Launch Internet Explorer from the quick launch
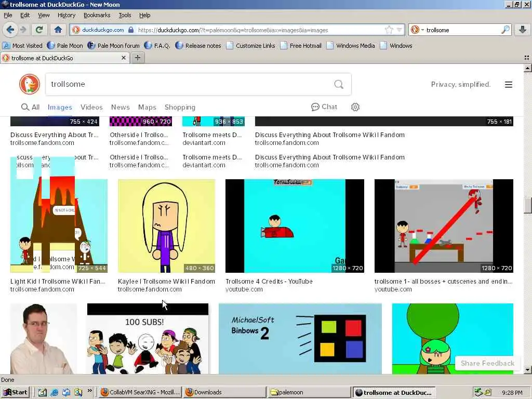The image size is (532, 399). (x=54, y=393)
